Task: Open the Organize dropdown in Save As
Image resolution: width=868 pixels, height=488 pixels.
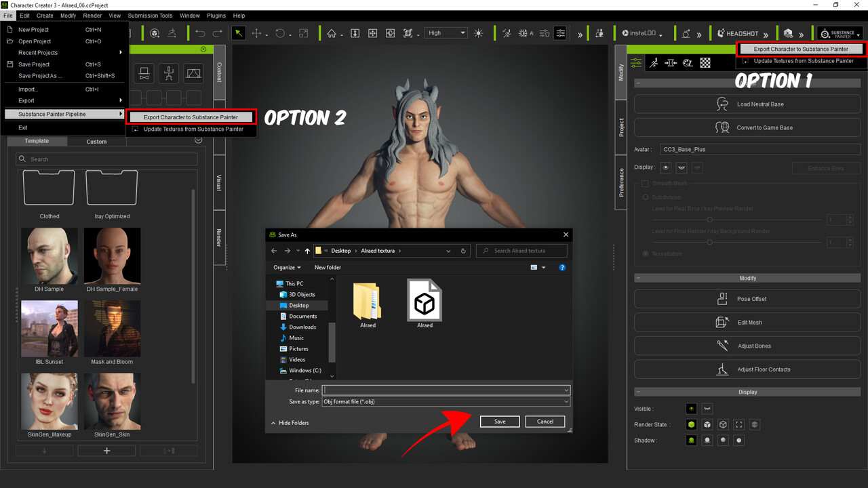Action: click(x=288, y=268)
